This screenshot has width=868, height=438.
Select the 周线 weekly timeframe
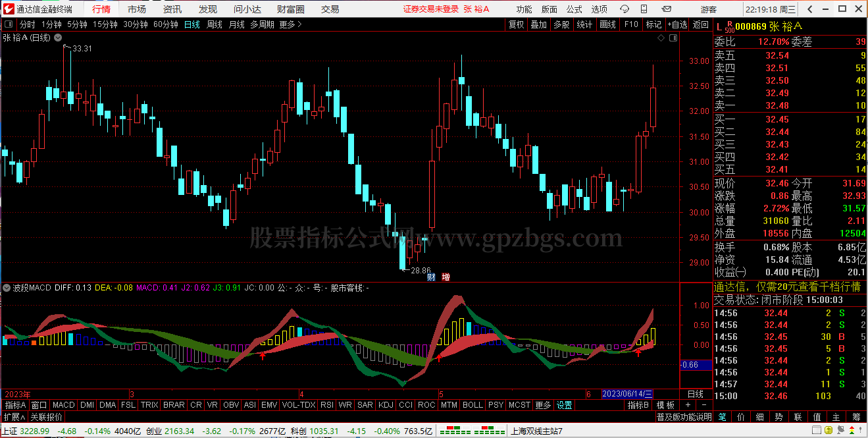pos(215,24)
